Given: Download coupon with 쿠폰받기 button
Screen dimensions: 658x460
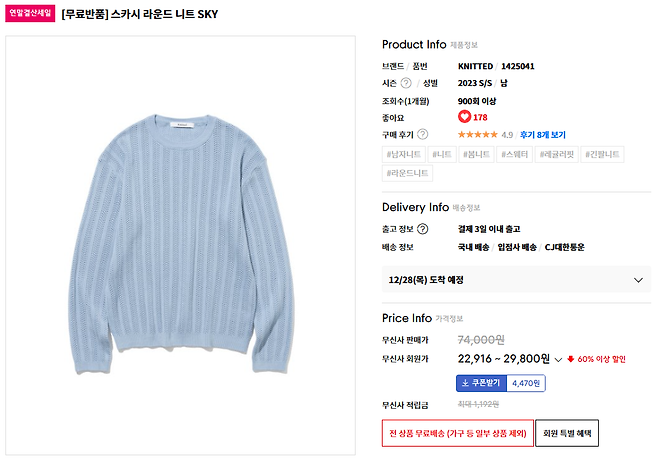Looking at the screenshot, I should pos(482,382).
